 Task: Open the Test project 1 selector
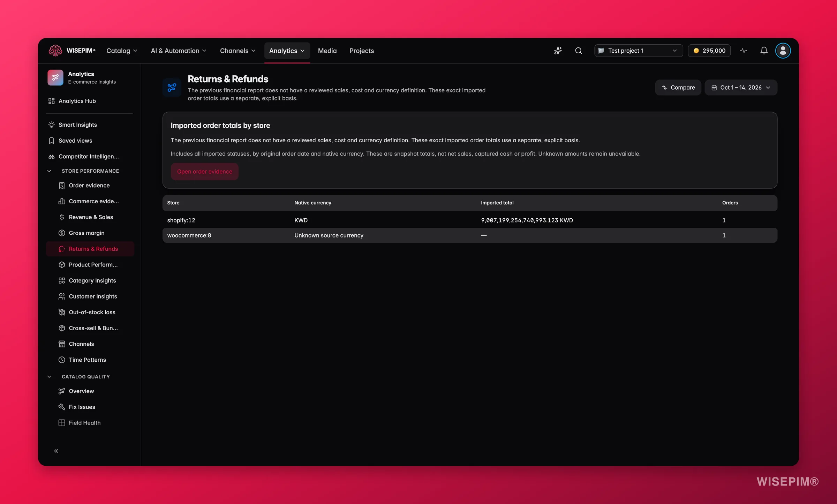pos(638,51)
